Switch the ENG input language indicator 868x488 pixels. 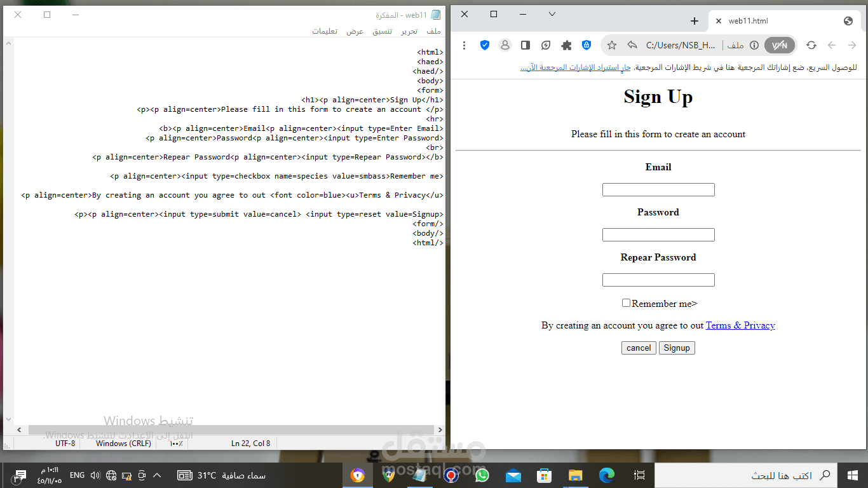[x=77, y=475]
